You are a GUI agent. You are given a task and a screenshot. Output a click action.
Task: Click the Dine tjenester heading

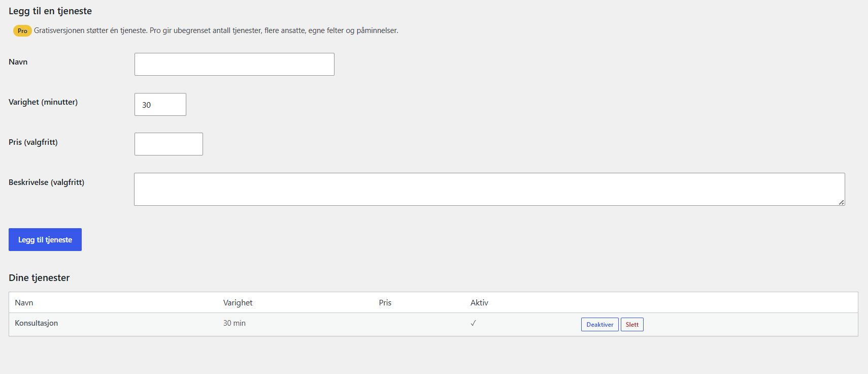click(x=39, y=277)
